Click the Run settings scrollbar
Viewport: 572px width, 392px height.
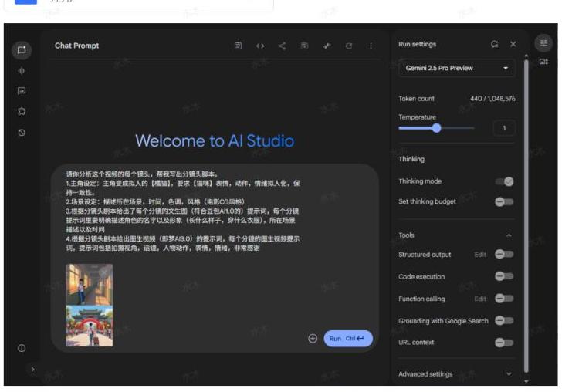(x=526, y=215)
